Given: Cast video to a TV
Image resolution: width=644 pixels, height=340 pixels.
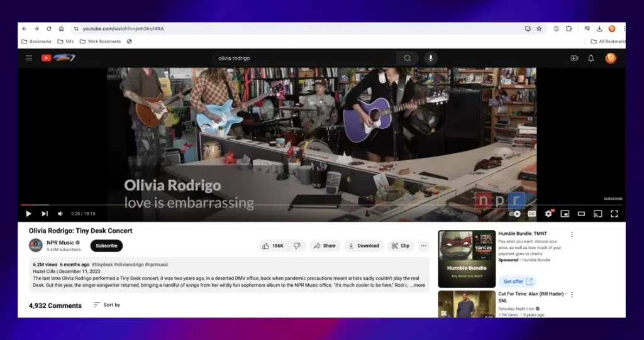Looking at the screenshot, I should pos(597,214).
